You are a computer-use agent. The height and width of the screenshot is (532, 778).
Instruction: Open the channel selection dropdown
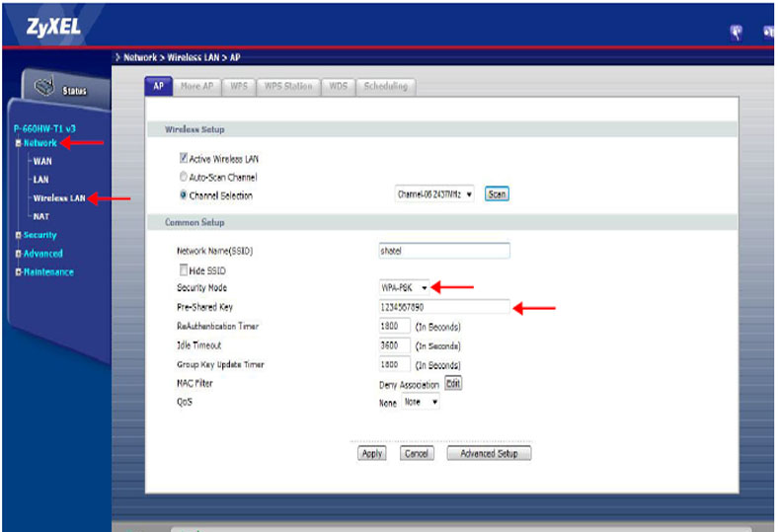click(434, 194)
